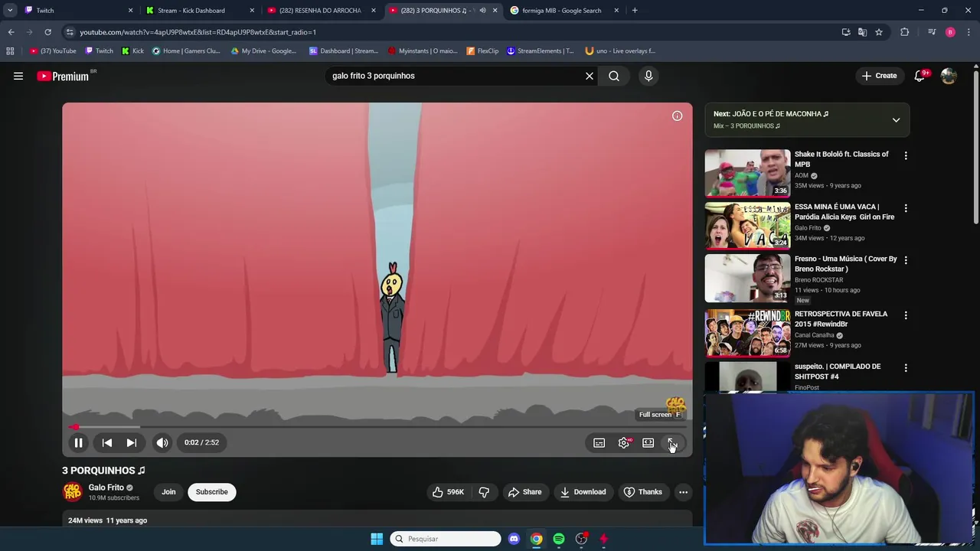The height and width of the screenshot is (551, 980).
Task: Skip to the previous video
Action: coord(107,442)
